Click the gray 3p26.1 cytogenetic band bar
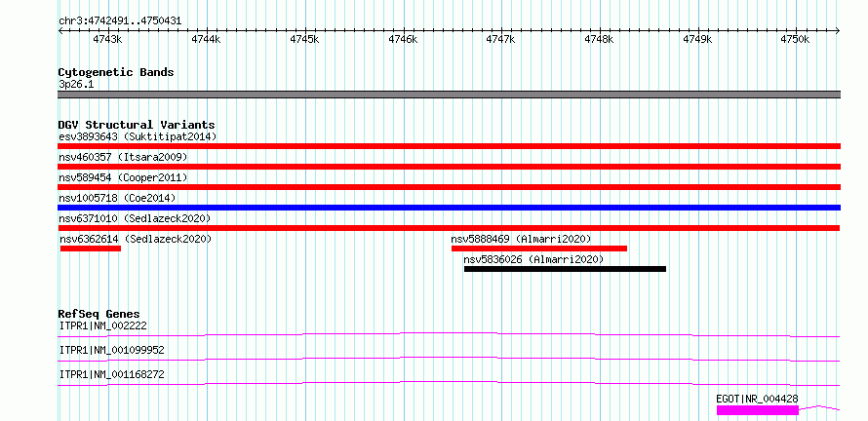The height and width of the screenshot is (421, 868). tap(449, 95)
